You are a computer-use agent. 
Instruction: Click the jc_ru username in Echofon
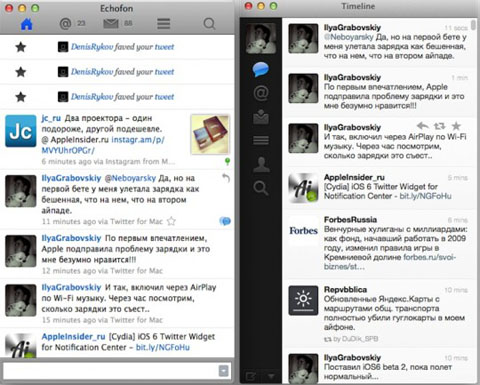[x=51, y=118]
